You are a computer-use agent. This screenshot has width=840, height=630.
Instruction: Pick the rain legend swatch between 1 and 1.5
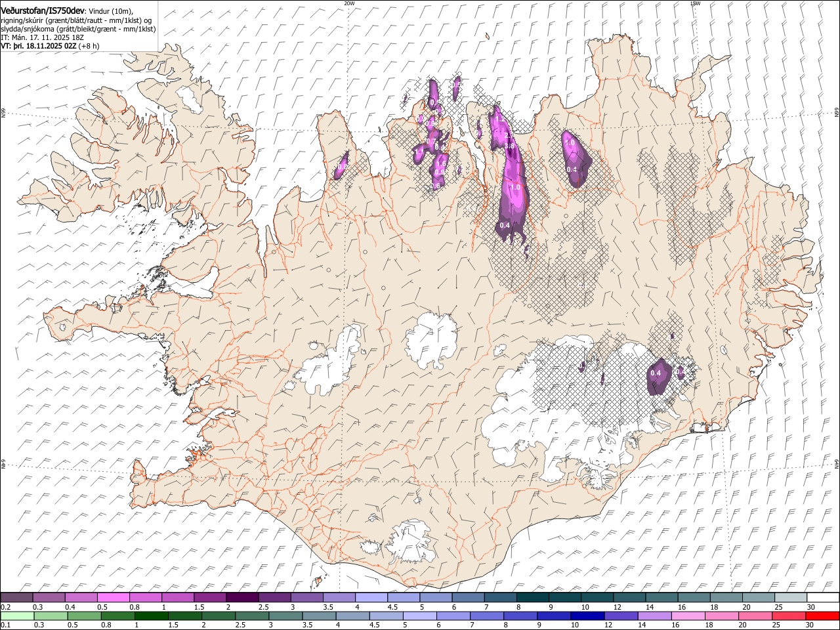151,616
